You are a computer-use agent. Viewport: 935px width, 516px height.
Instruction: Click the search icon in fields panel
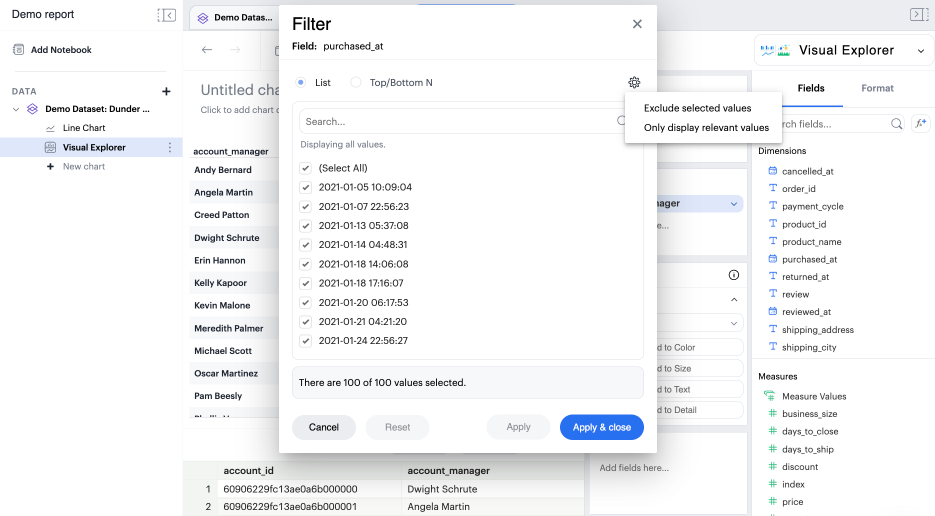tap(896, 124)
